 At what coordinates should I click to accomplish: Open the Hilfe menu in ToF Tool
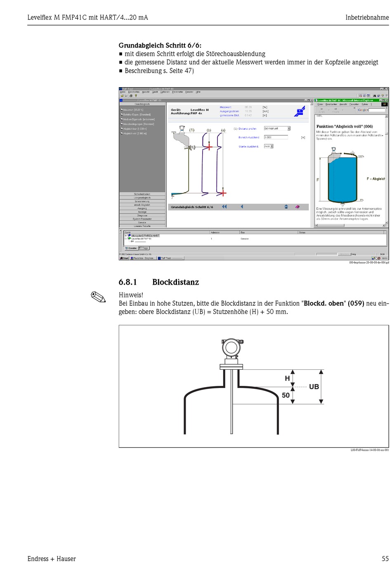tap(198, 92)
